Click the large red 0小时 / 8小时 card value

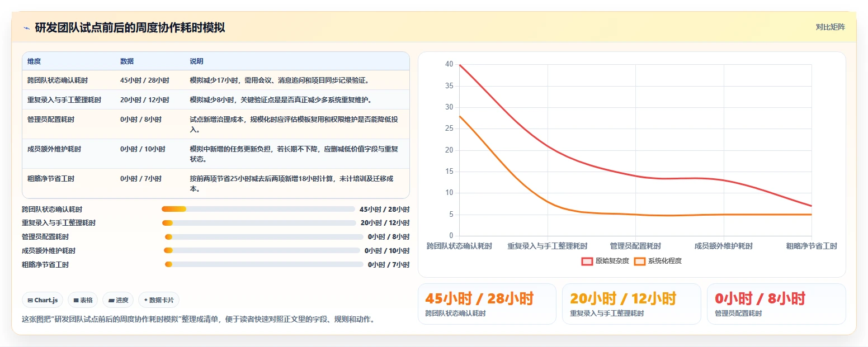coord(760,298)
